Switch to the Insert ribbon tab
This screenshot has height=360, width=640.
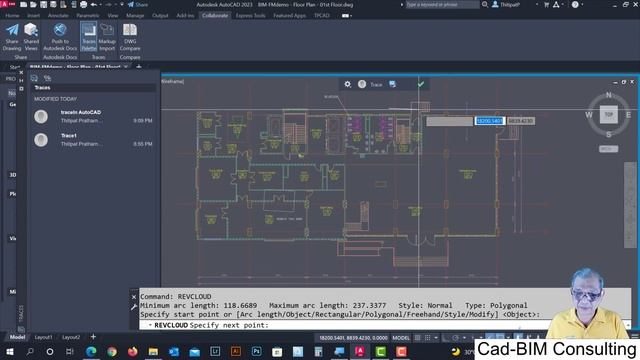click(x=33, y=16)
